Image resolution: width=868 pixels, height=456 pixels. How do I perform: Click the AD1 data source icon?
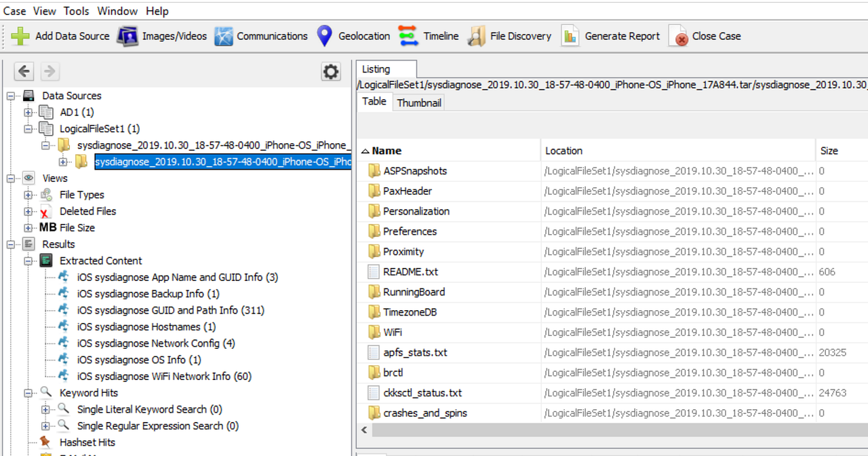coord(46,112)
